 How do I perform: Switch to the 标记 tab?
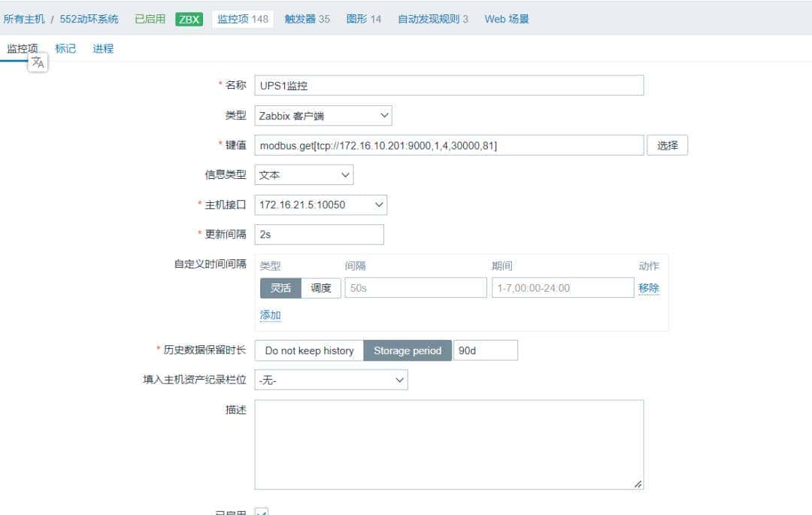(65, 47)
